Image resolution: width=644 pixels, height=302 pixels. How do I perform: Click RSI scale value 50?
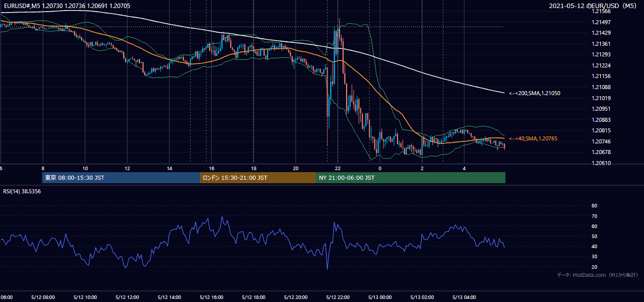(594, 236)
